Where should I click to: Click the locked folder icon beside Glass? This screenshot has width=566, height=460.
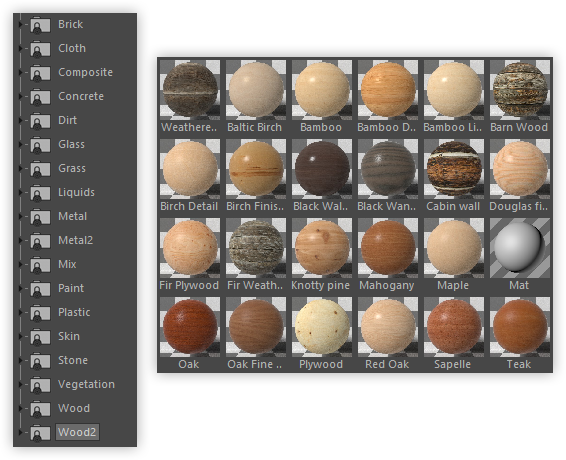(x=40, y=145)
